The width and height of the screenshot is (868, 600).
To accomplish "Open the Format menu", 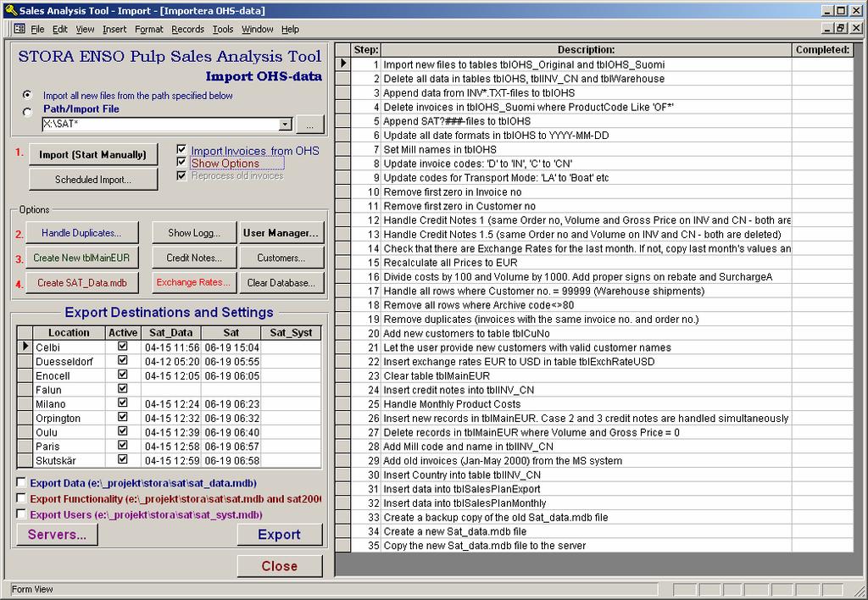I will [149, 30].
